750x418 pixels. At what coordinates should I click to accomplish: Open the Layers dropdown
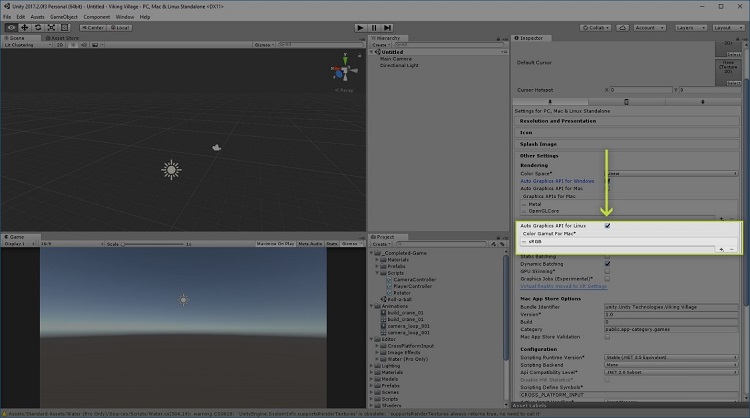click(684, 28)
